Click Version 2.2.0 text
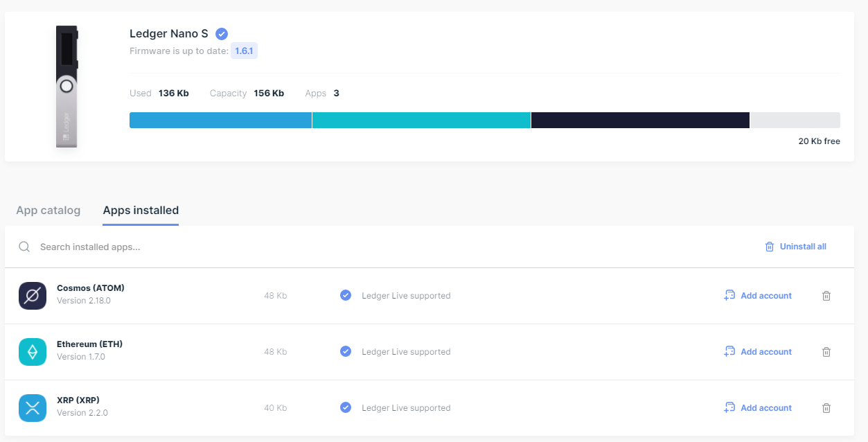 pyautogui.click(x=82, y=413)
